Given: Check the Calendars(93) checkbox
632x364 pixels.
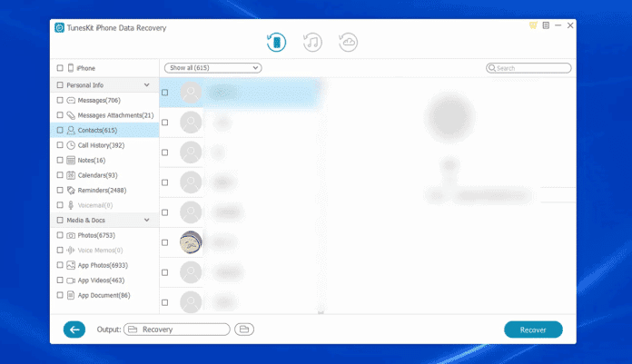Looking at the screenshot, I should 60,175.
